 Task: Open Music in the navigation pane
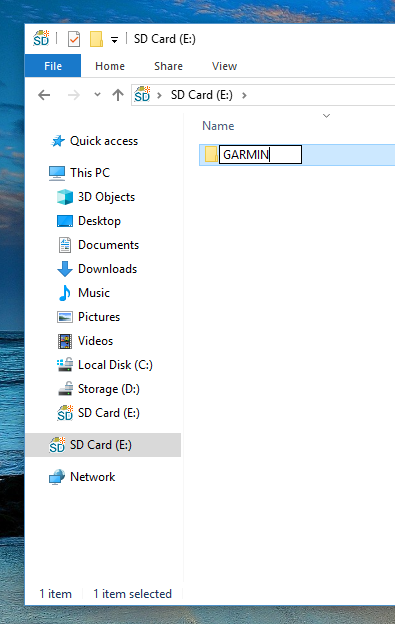tap(94, 293)
